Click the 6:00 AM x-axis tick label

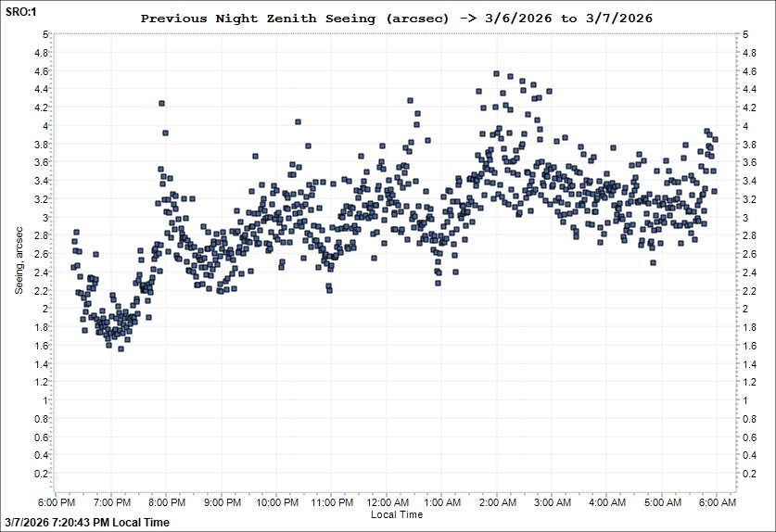click(x=717, y=502)
